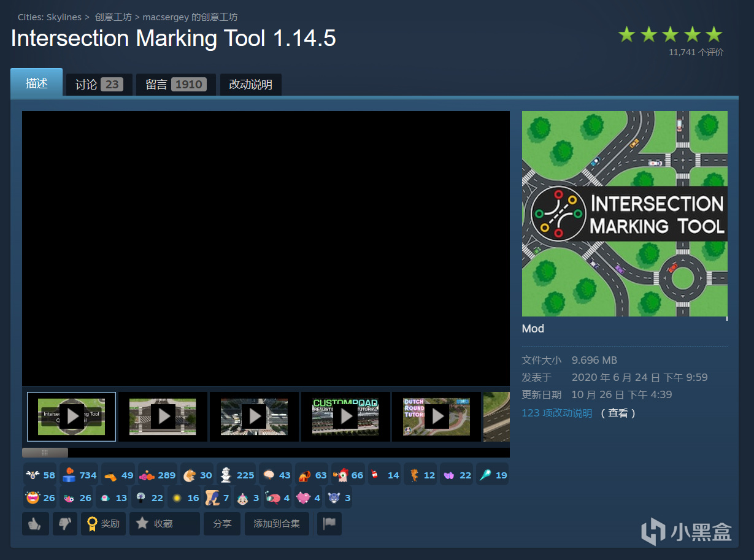754x560 pixels.
Task: Click the award badge showing 14
Action: (385, 475)
